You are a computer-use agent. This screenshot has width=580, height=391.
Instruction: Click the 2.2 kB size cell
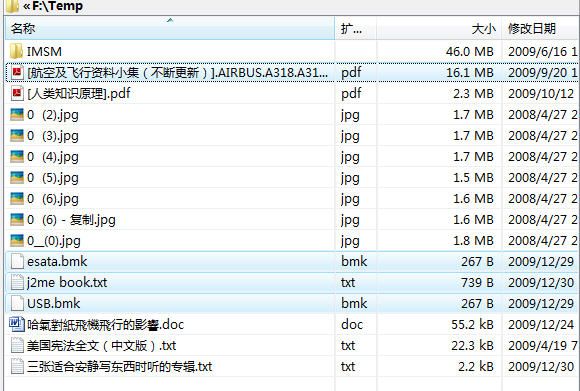coord(476,367)
